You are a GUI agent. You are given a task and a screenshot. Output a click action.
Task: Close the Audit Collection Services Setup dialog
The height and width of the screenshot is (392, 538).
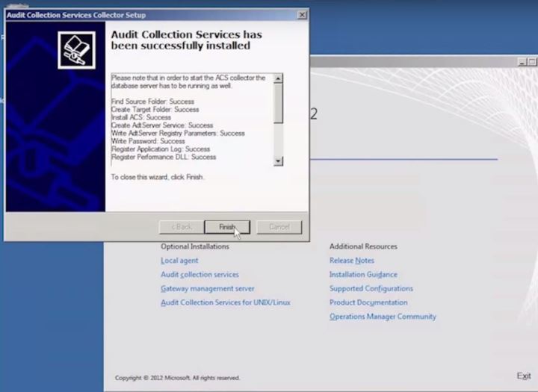coord(302,15)
